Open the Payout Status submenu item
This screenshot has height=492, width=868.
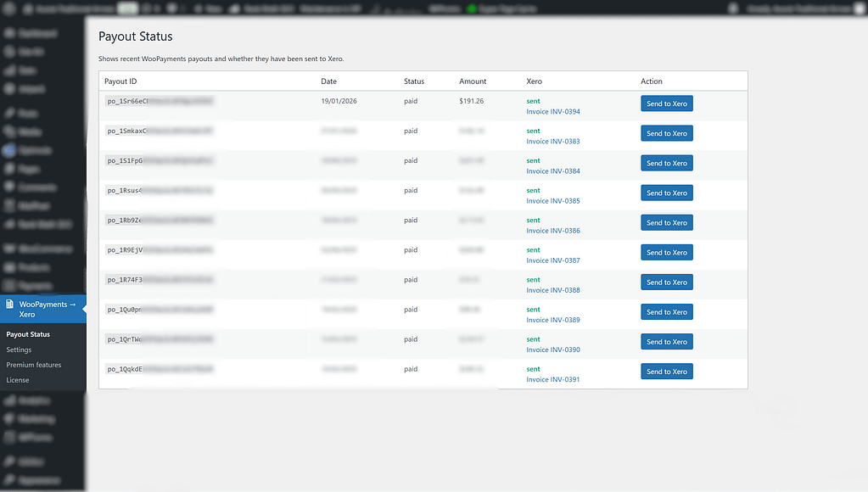tap(28, 334)
